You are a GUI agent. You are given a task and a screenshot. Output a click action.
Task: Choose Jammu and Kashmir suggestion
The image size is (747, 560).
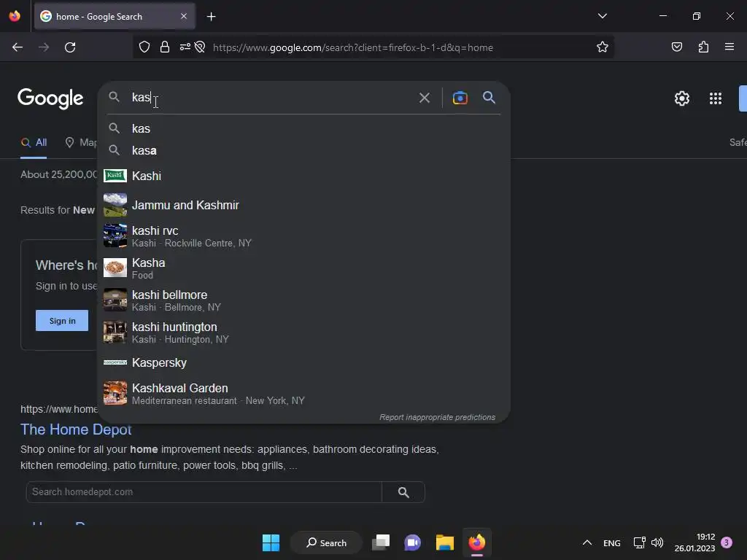click(303, 205)
